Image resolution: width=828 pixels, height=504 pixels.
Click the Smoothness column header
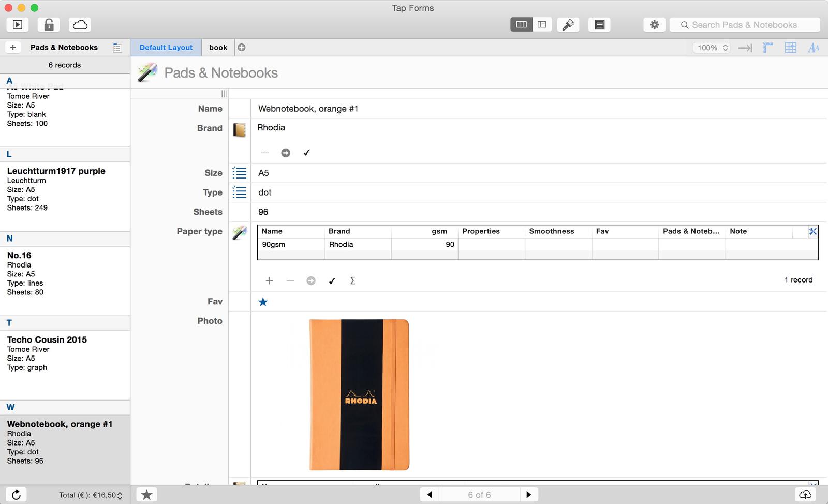[x=558, y=231]
